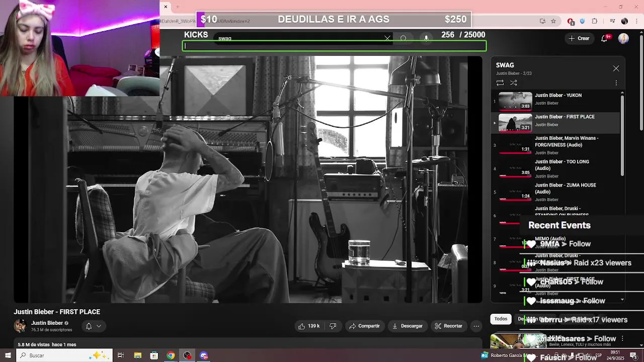
Task: Open Chrome extensions puzzle icon
Action: point(595,21)
